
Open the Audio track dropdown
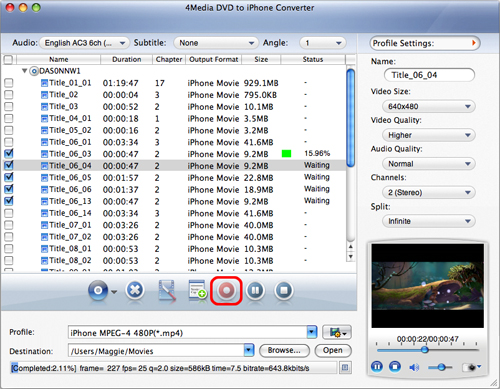(84, 43)
